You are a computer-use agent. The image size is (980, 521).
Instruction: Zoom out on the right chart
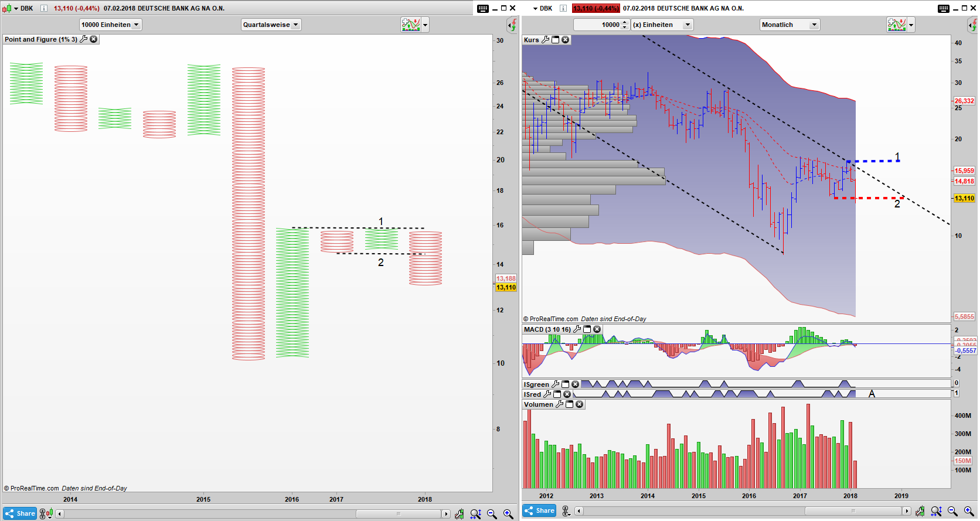[x=952, y=512]
